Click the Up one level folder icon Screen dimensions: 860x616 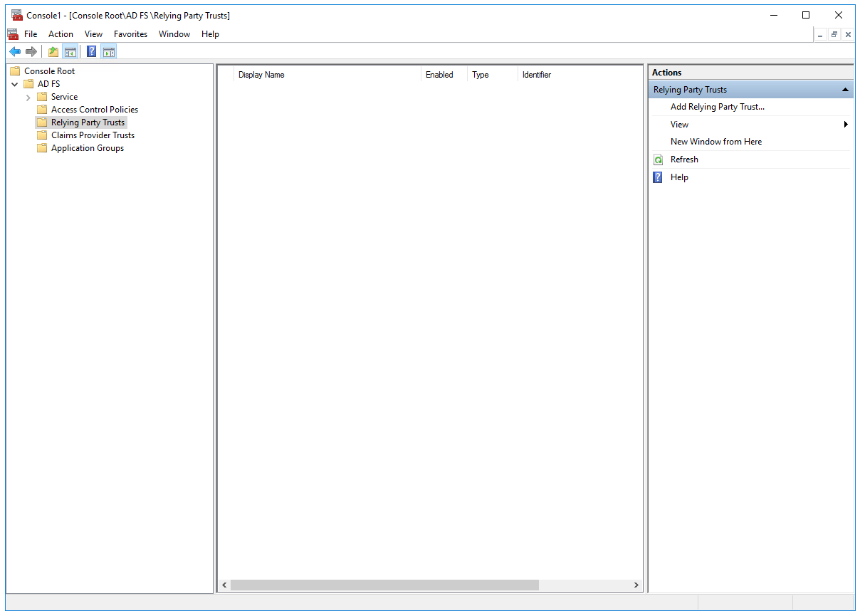pos(53,51)
